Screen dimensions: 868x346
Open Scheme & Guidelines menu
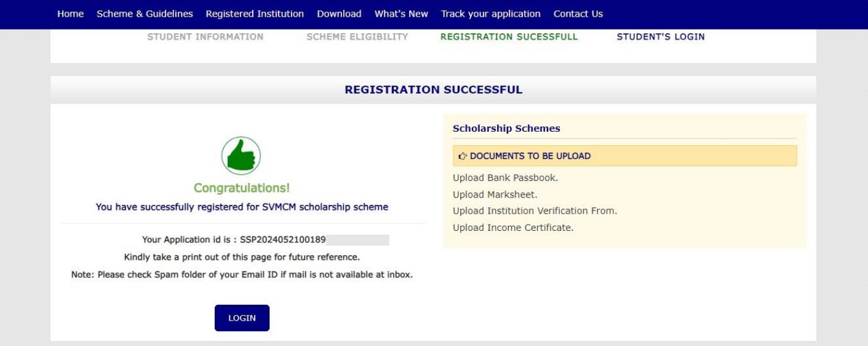[x=145, y=14]
